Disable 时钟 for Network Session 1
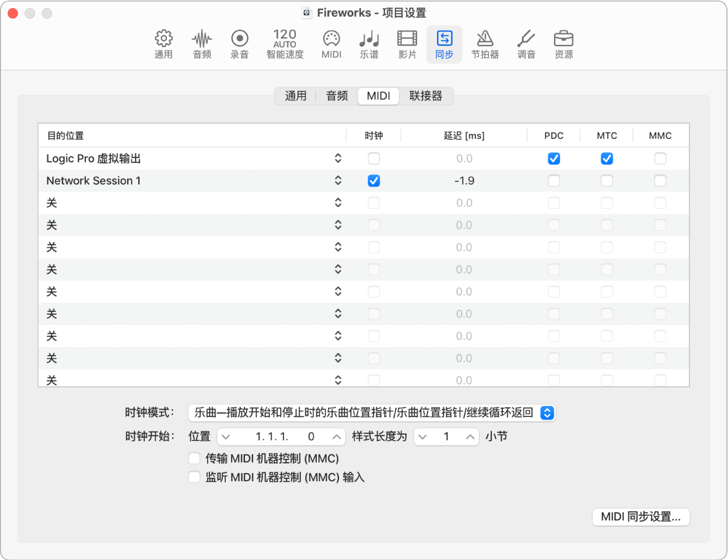Viewport: 728px width, 560px height. pyautogui.click(x=373, y=180)
